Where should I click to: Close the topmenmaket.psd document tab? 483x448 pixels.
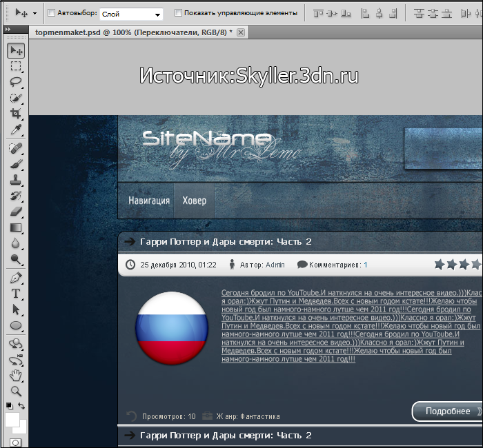click(x=240, y=32)
